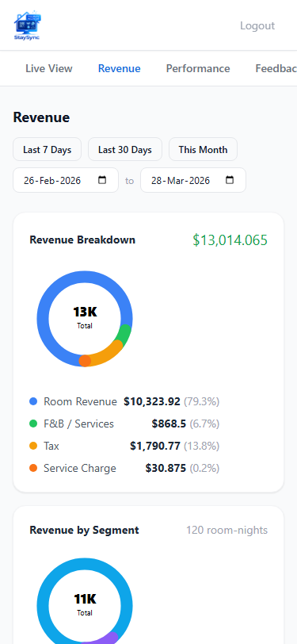Click the F&B / Services label
This screenshot has width=297, height=644.
[x=78, y=424]
